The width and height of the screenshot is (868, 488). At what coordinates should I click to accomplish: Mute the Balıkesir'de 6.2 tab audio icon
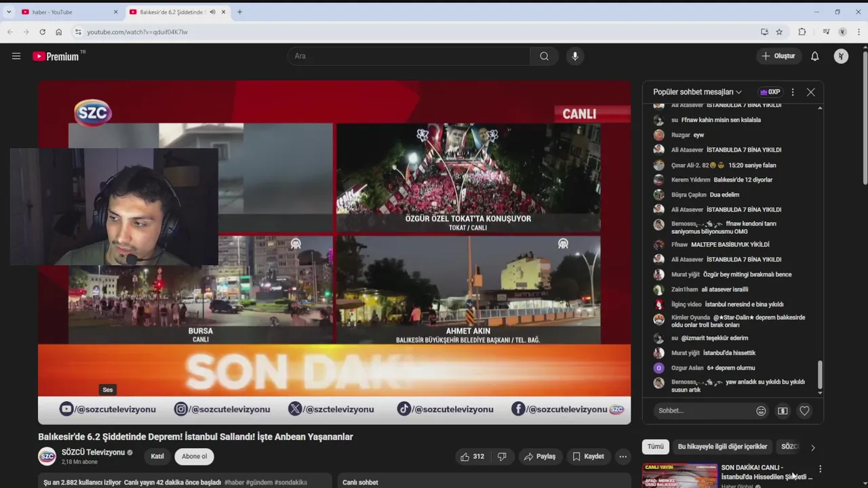pos(212,12)
